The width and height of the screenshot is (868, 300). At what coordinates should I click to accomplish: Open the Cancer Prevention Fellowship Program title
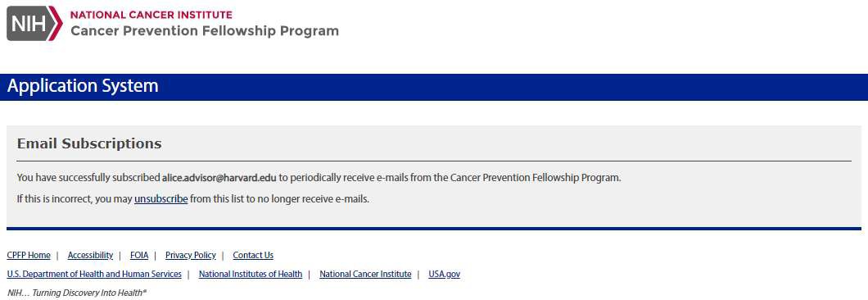click(204, 31)
